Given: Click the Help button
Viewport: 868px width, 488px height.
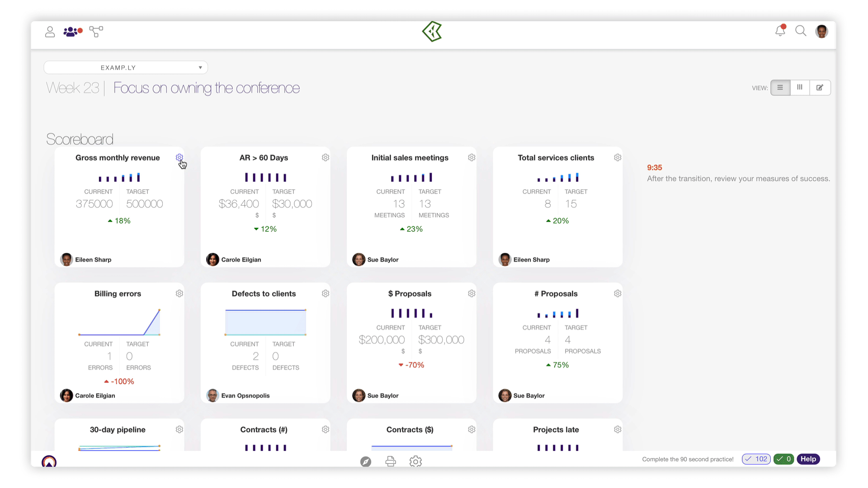Looking at the screenshot, I should pyautogui.click(x=808, y=459).
